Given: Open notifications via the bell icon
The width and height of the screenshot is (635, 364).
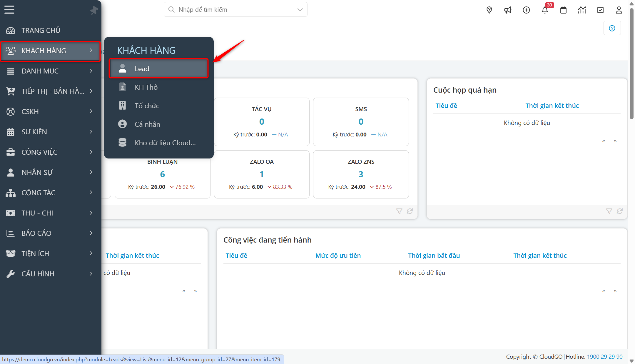Looking at the screenshot, I should pyautogui.click(x=545, y=10).
